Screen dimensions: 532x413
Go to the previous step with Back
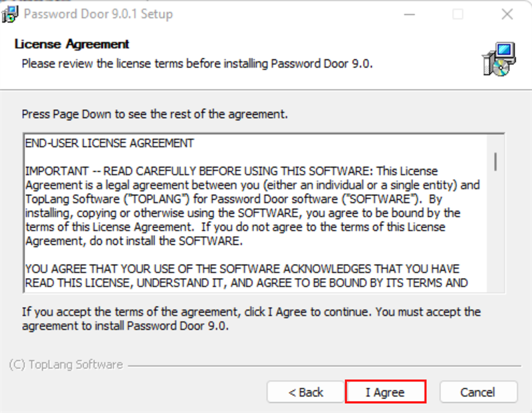pos(306,392)
